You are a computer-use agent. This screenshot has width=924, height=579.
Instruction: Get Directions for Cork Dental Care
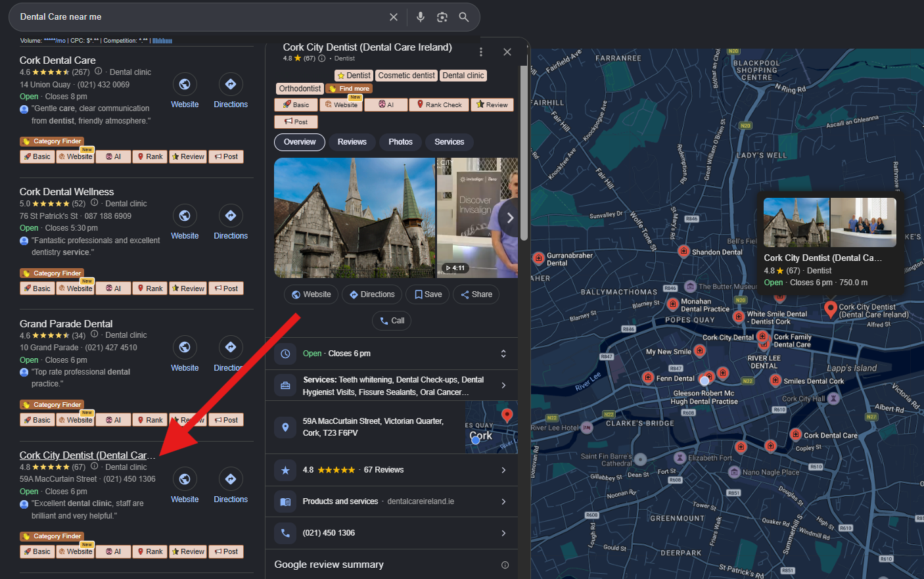231,84
